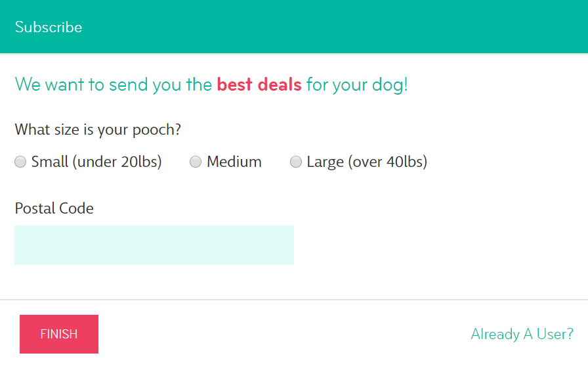Click the "Medium" option label text
Screen dimensions: 588x368
234,162
